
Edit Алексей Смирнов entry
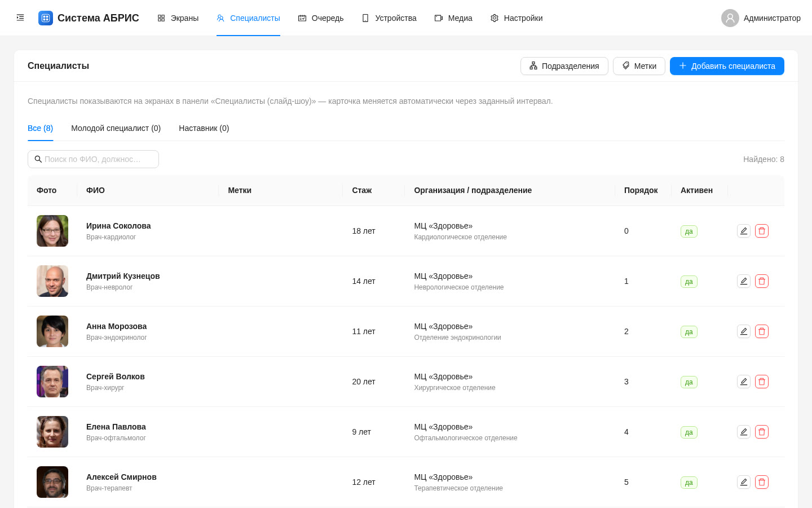(744, 482)
